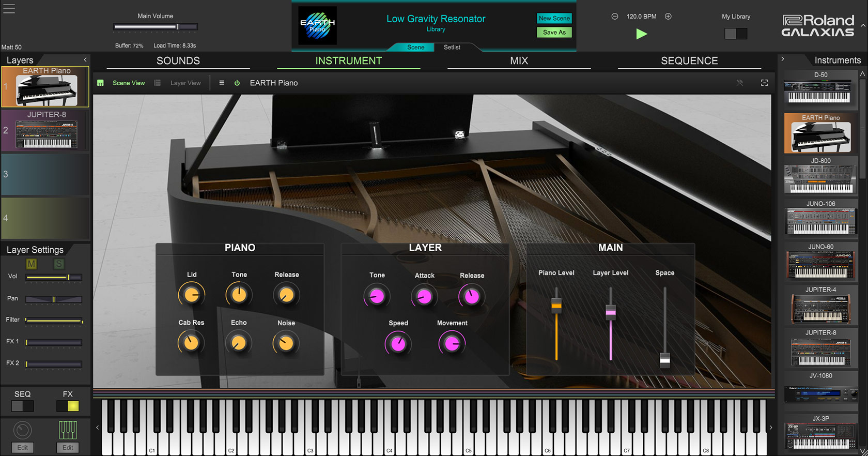Adjust the layer Filter slider
Image resolution: width=868 pixels, height=456 pixels.
point(54,321)
